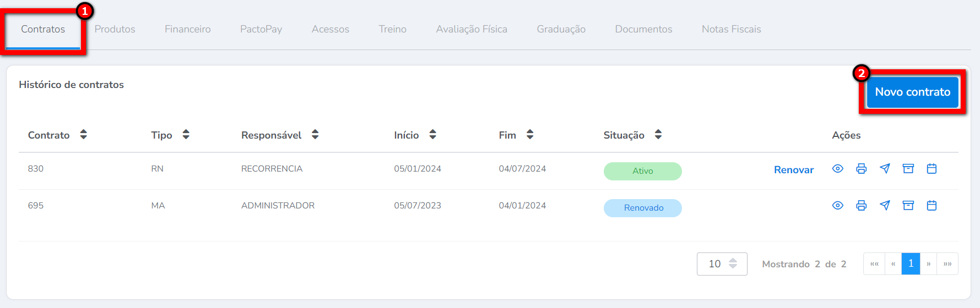
Task: Click the archive box icon for contract 695
Action: (908, 206)
